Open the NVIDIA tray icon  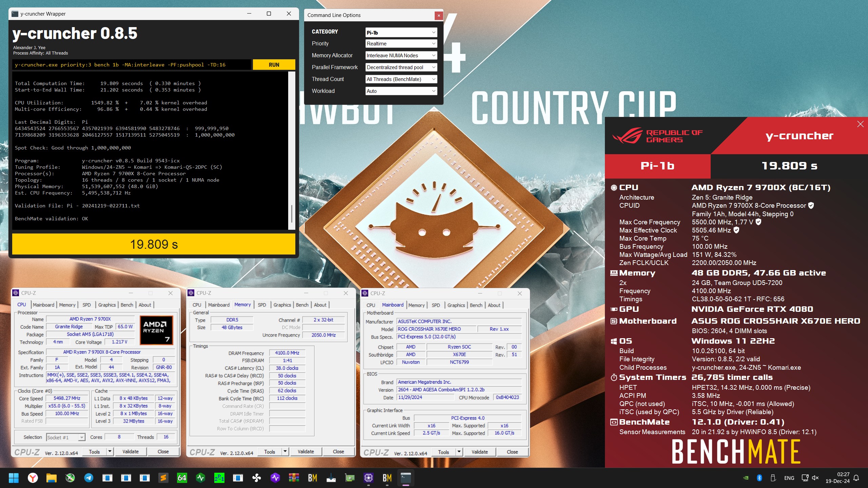click(746, 478)
